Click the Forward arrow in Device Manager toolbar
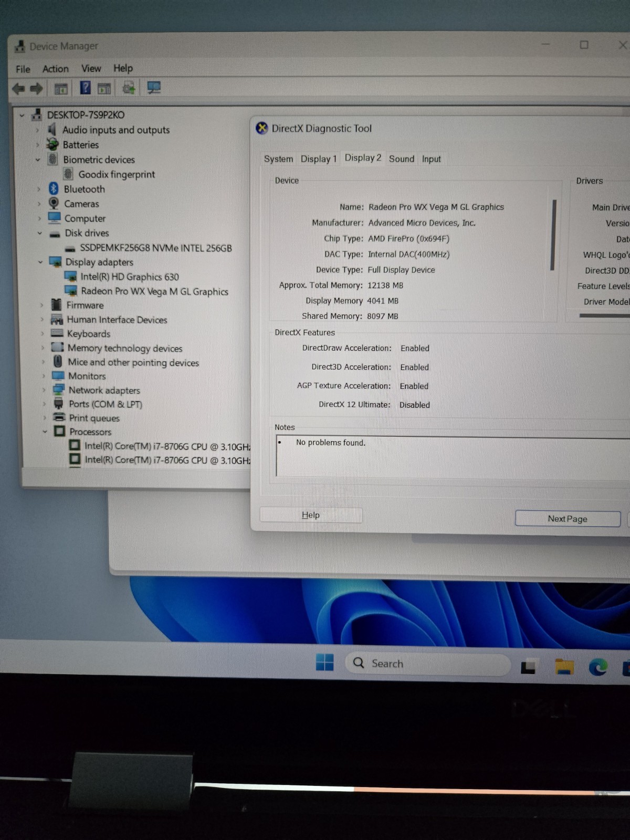Image resolution: width=630 pixels, height=840 pixels. tap(36, 88)
